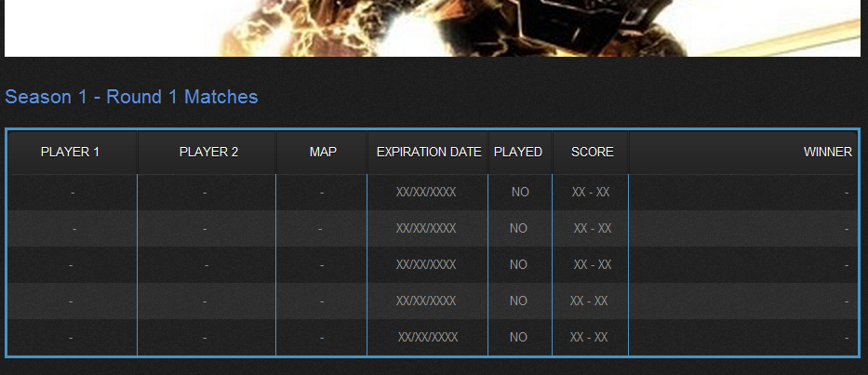Select the first row's played status NO
The image size is (868, 375).
(519, 193)
